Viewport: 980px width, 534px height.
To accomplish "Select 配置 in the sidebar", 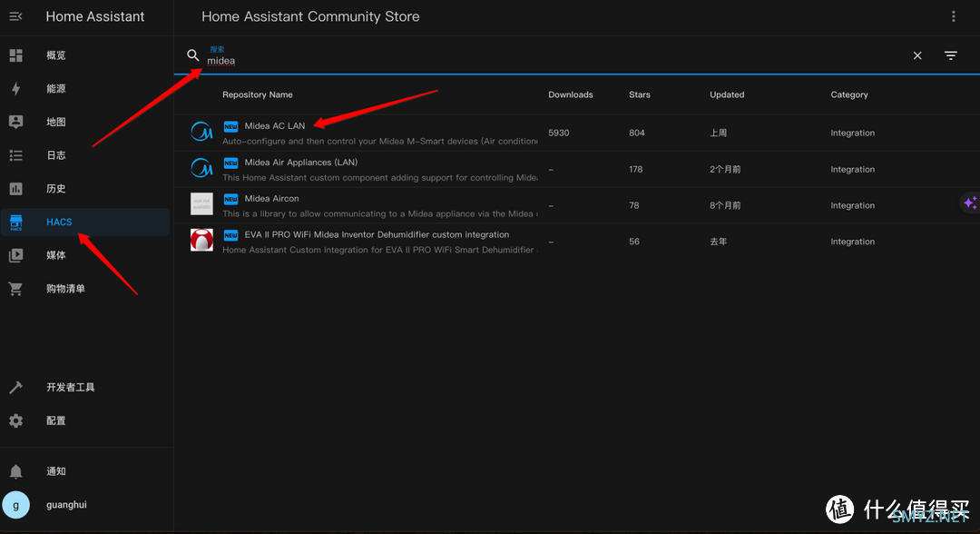I will coord(55,420).
